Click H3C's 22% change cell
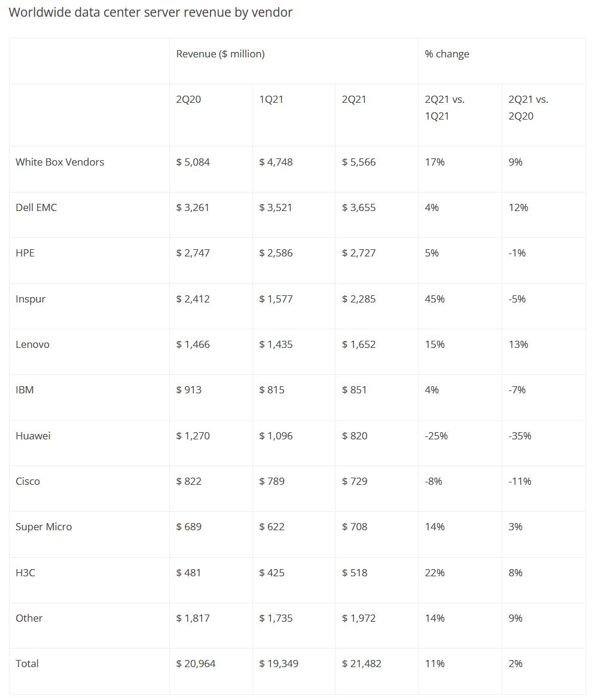595x700 pixels. 435,573
